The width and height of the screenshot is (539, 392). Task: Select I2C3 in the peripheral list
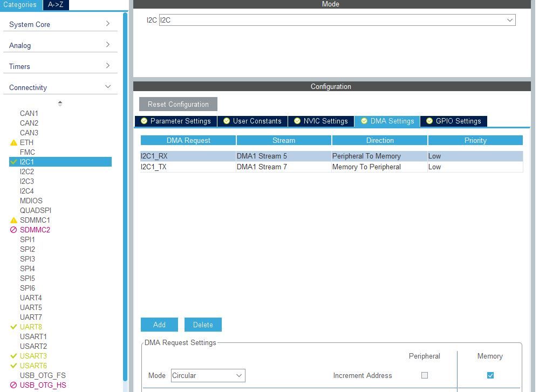pos(27,181)
